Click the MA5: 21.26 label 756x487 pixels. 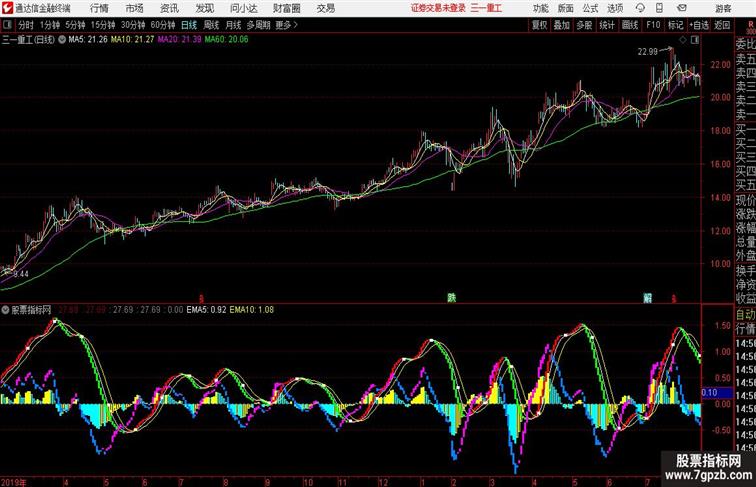tap(88, 40)
